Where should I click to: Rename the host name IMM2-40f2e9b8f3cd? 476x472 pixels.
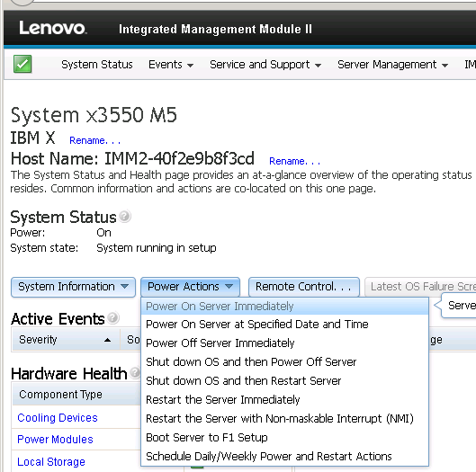tap(294, 161)
